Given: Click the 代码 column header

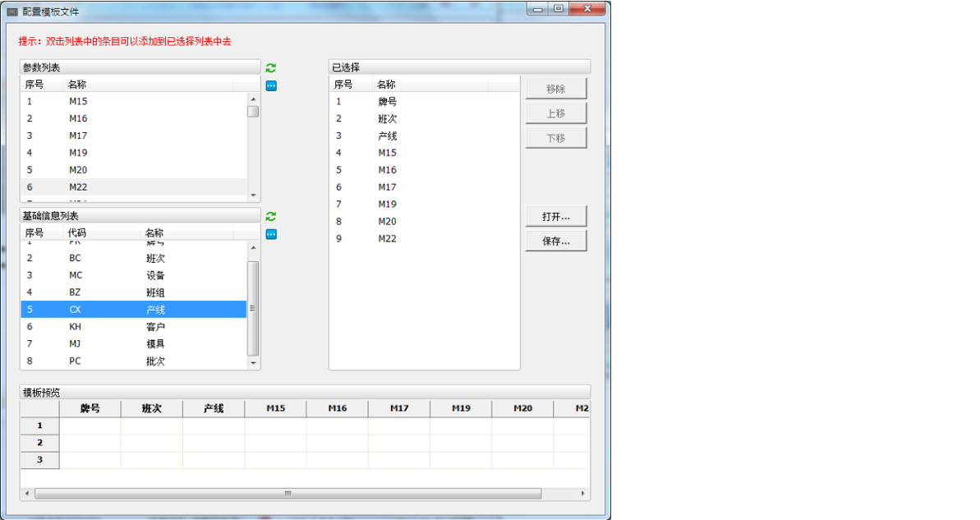Looking at the screenshot, I should coord(99,232).
